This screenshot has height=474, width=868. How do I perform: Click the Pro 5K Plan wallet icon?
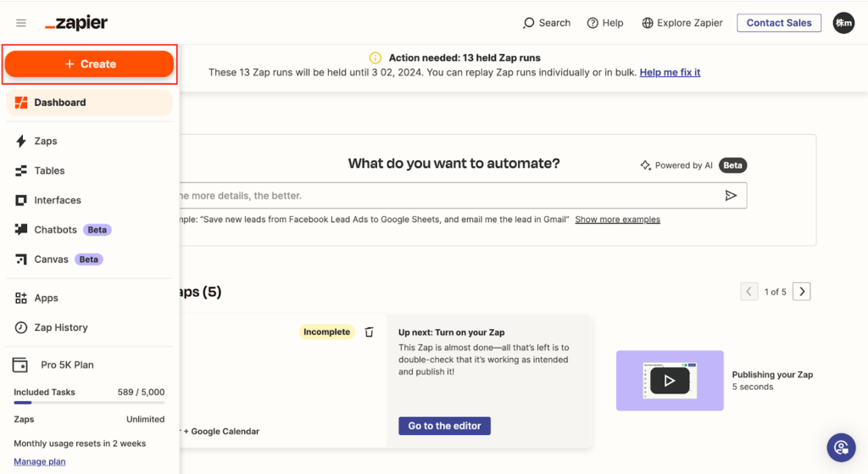click(20, 365)
